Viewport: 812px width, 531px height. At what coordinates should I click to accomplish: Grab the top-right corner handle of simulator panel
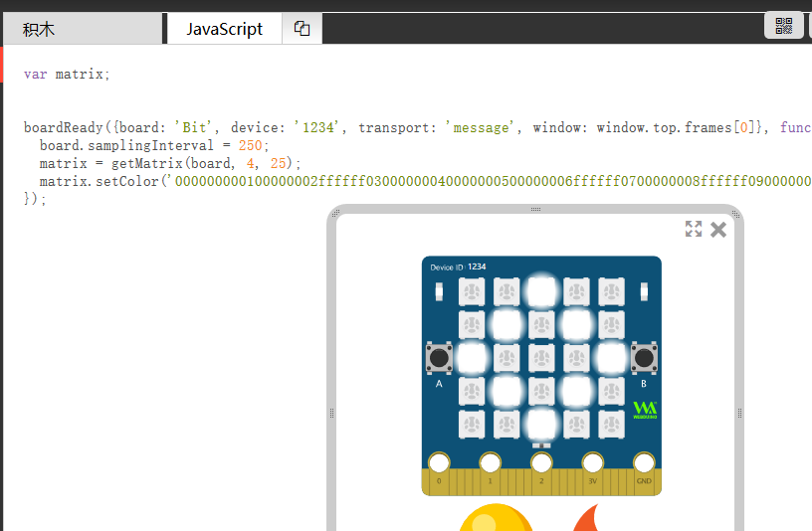click(735, 214)
